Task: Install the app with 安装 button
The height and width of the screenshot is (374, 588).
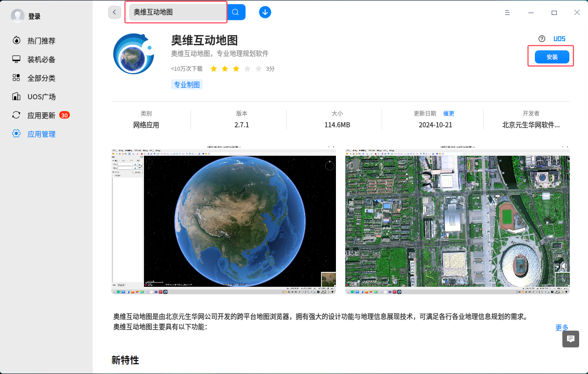Action: pyautogui.click(x=552, y=57)
